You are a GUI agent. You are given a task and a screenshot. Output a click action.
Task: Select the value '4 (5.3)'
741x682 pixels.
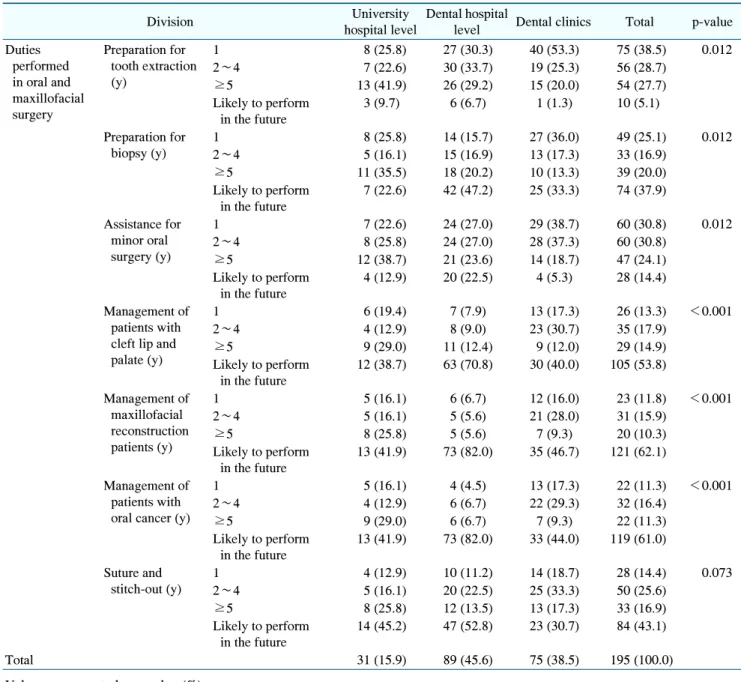(554, 277)
